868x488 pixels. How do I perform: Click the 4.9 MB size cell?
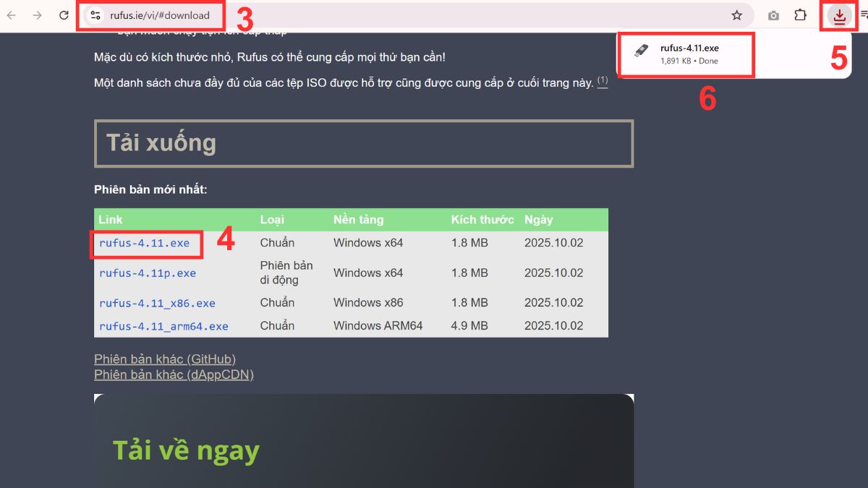pos(469,326)
